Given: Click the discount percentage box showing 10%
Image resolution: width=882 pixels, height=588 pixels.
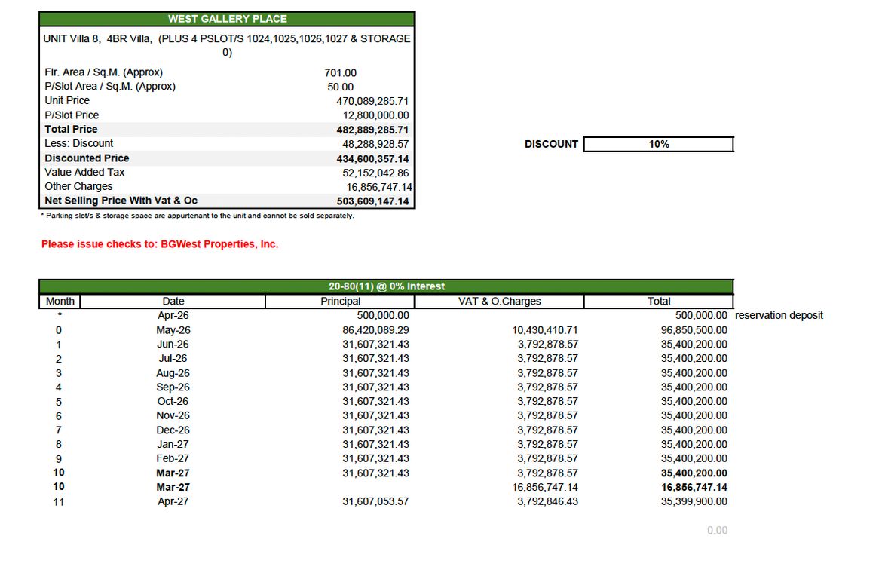Looking at the screenshot, I should click(658, 144).
